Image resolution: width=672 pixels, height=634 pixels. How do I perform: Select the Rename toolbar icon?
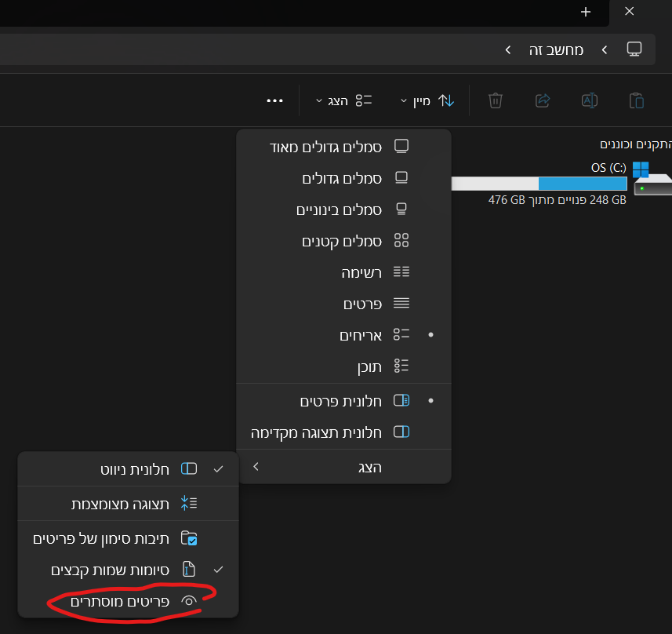[589, 100]
